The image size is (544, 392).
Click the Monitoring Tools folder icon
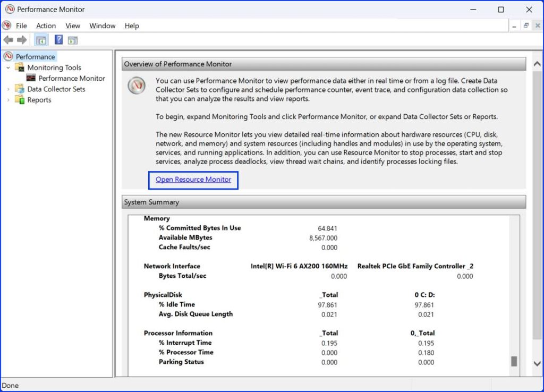click(x=20, y=67)
